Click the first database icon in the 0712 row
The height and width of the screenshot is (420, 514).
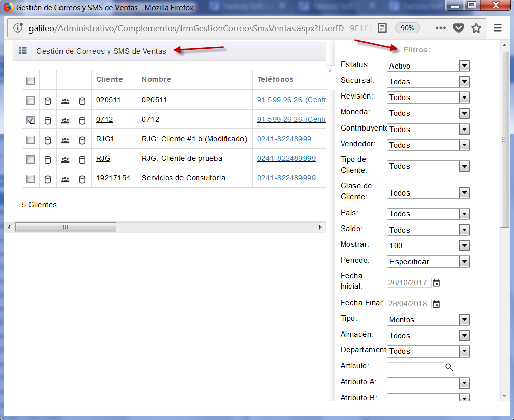[x=48, y=120]
